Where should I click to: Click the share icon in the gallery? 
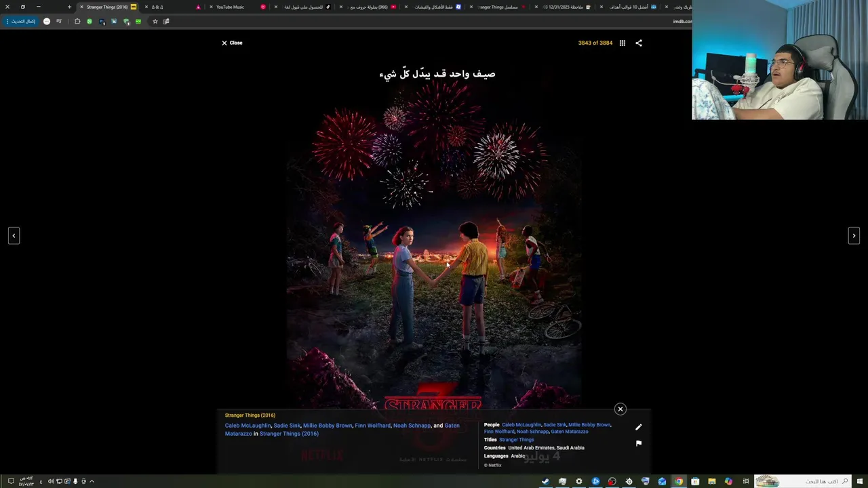[638, 43]
